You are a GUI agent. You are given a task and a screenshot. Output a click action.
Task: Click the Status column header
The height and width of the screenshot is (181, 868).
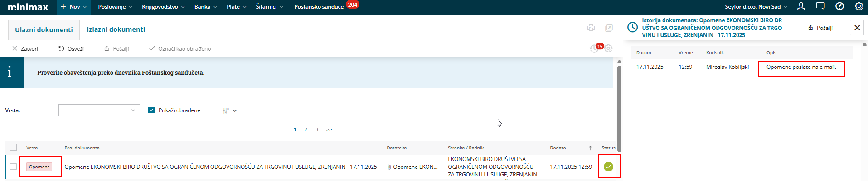click(x=608, y=148)
